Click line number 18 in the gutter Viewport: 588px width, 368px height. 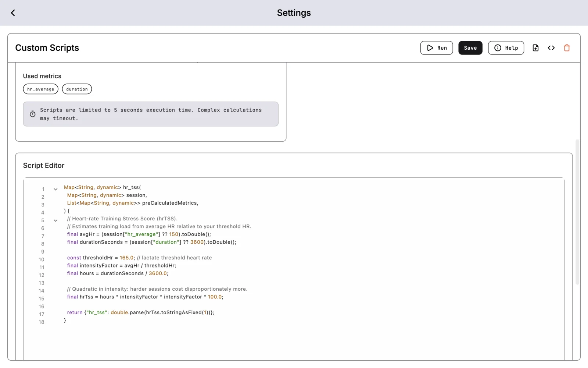(x=42, y=322)
